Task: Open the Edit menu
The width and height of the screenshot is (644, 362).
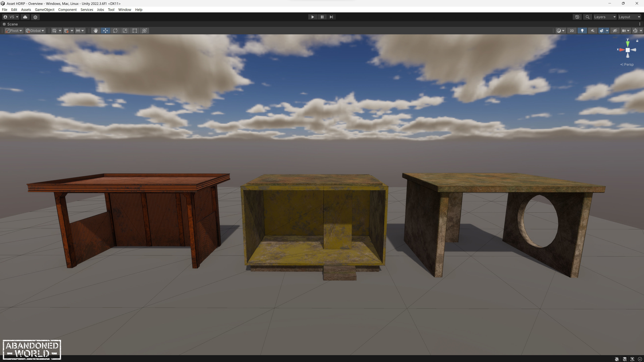Action: [x=14, y=10]
